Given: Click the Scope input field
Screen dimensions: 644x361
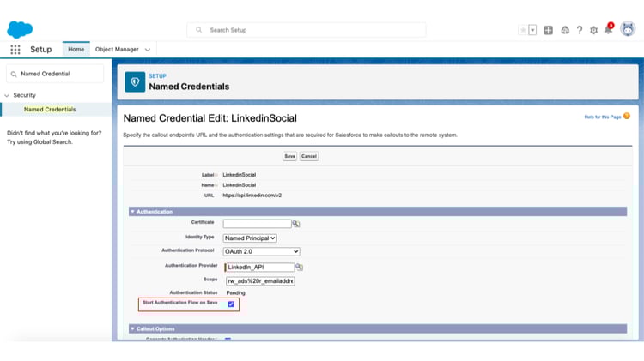Looking at the screenshot, I should 260,281.
